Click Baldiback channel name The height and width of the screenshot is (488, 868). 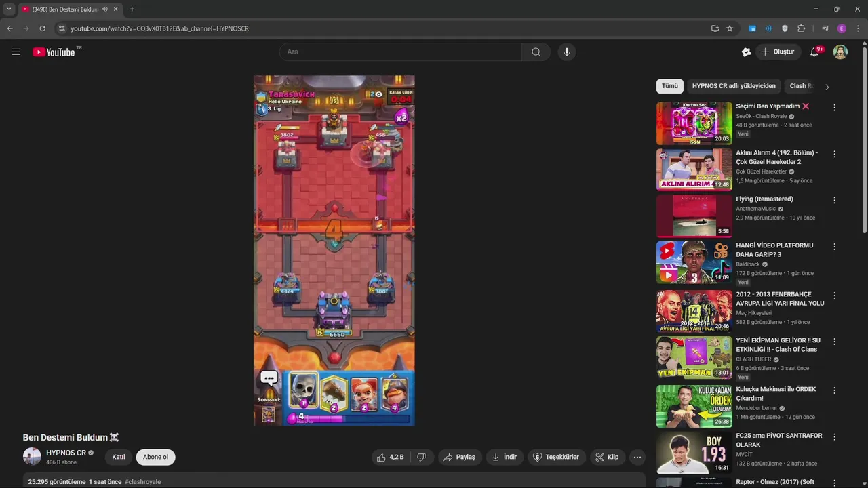tap(748, 264)
